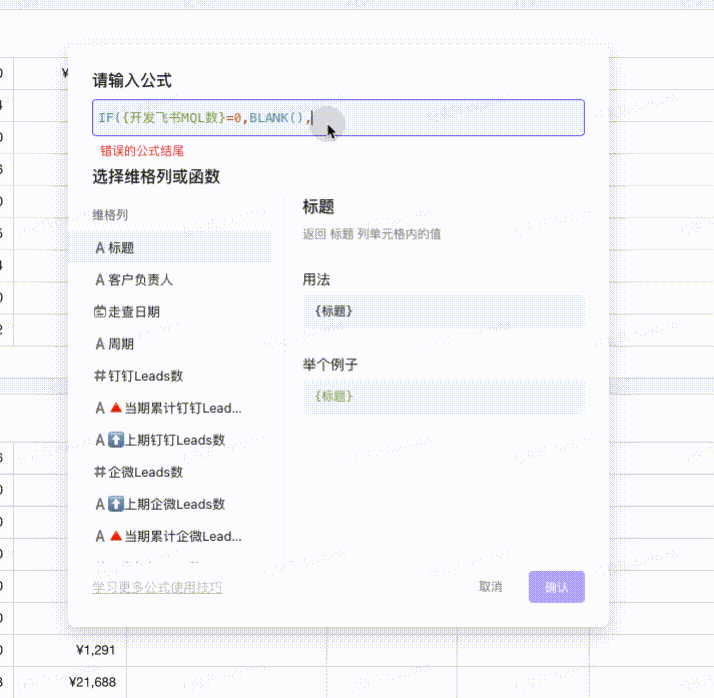Choose the 当期累计企微Lead column entry

click(x=182, y=536)
